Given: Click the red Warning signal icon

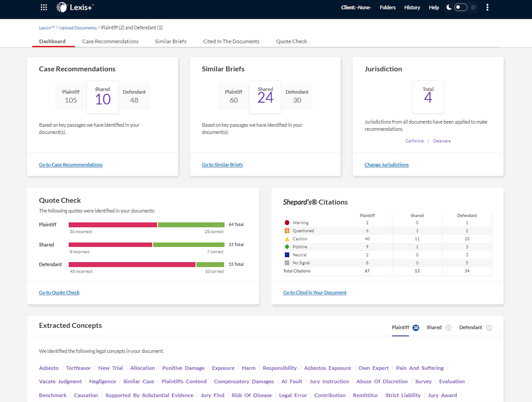Looking at the screenshot, I should pyautogui.click(x=287, y=223).
